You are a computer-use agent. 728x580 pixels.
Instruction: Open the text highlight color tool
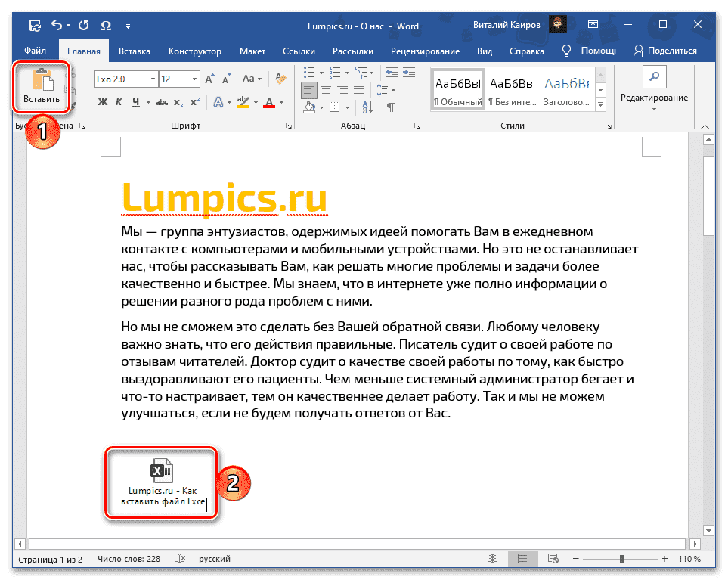pyautogui.click(x=243, y=101)
